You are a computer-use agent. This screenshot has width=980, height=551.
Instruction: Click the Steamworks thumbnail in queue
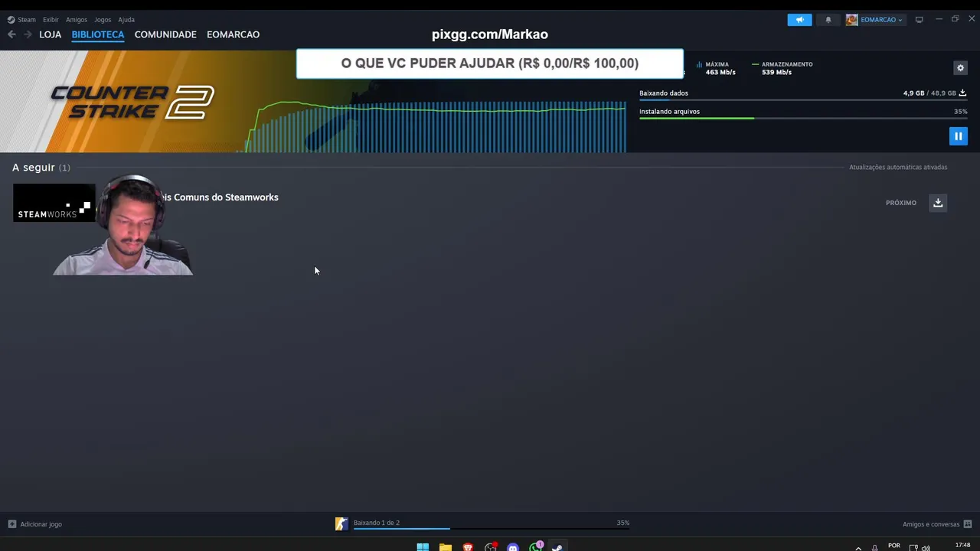coord(54,203)
